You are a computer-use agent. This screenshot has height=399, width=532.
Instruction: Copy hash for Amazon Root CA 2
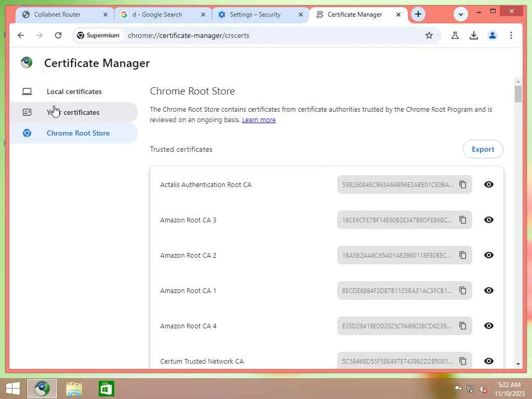click(463, 255)
